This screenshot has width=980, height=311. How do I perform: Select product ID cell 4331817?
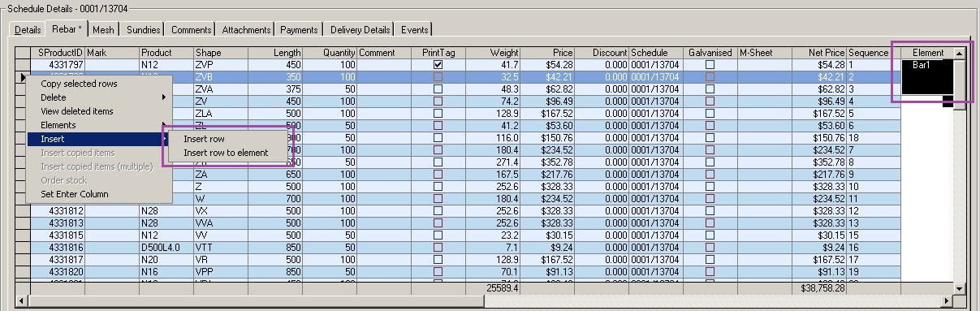tap(58, 259)
